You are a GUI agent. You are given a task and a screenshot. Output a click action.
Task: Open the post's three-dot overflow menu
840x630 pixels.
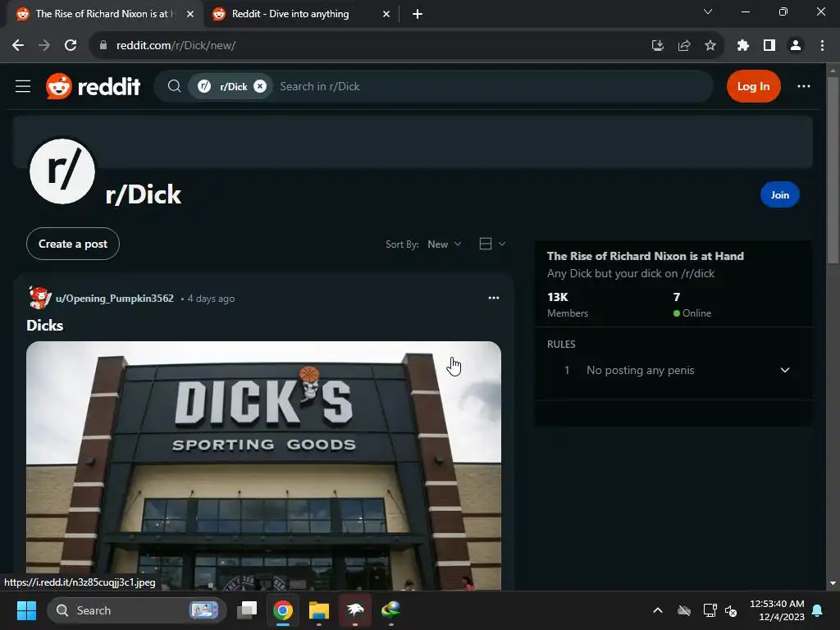(x=493, y=298)
